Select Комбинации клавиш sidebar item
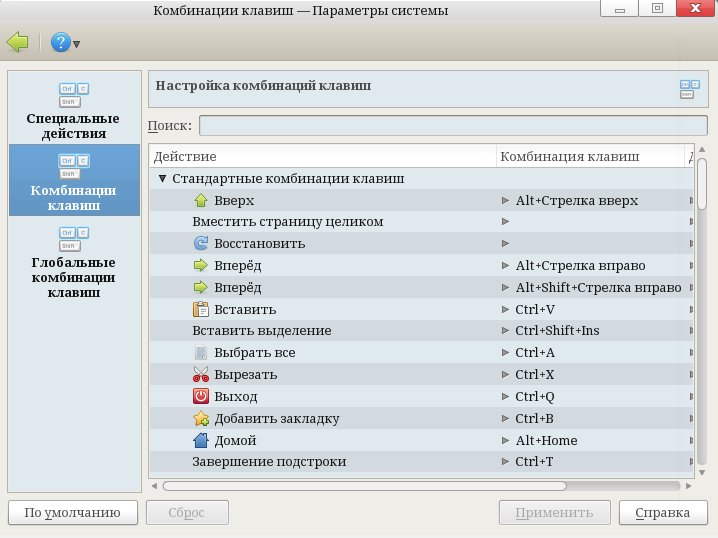 pos(74,180)
